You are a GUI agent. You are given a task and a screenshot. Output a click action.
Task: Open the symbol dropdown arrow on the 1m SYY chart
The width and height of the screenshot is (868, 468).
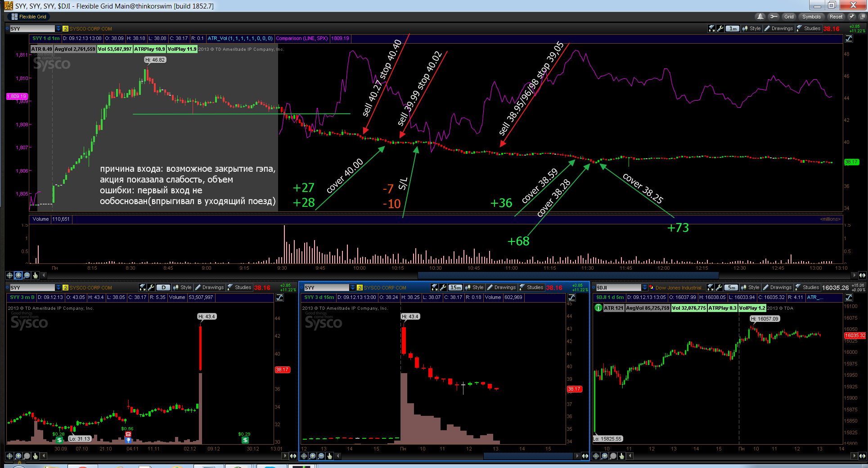58,28
